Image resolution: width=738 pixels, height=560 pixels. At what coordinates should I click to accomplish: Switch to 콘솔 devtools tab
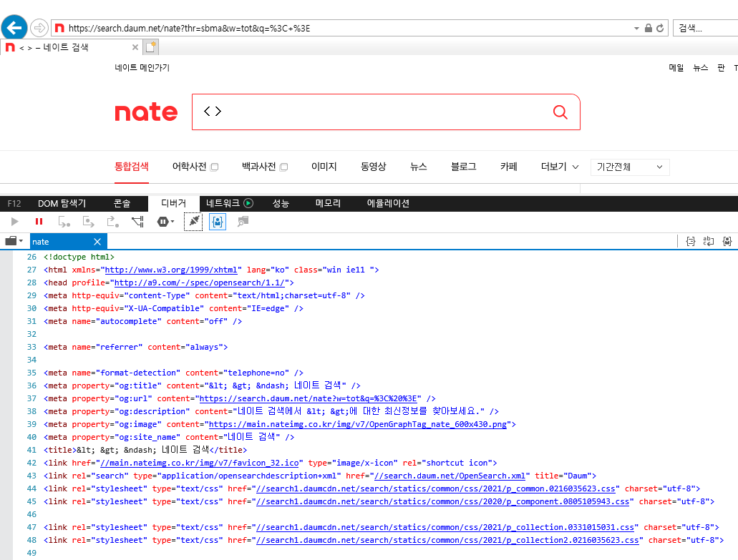(x=122, y=204)
